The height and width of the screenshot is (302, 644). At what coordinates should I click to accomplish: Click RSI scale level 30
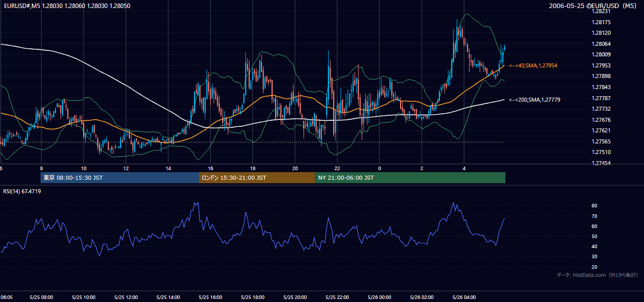tap(594, 257)
